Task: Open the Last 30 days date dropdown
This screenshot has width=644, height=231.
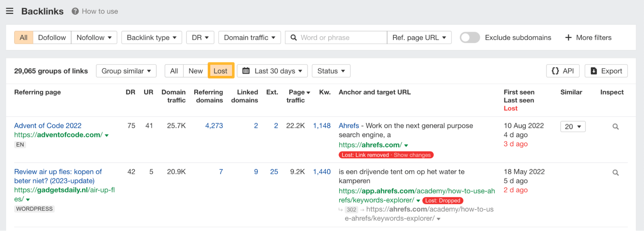Action: [x=272, y=71]
